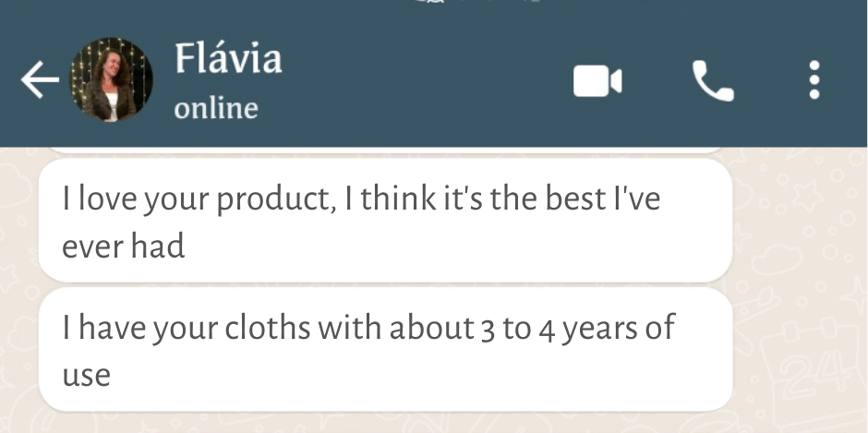Click the "online" status text

pos(215,108)
